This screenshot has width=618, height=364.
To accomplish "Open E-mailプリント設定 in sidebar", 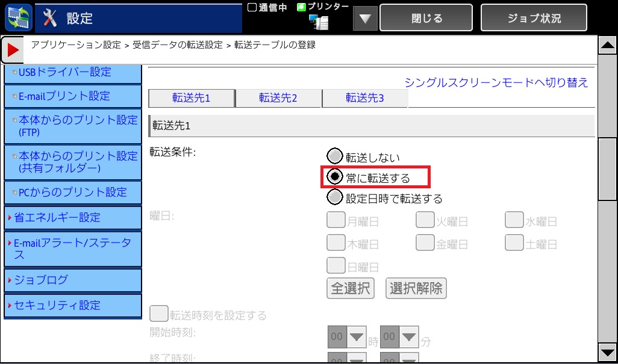I will (72, 96).
